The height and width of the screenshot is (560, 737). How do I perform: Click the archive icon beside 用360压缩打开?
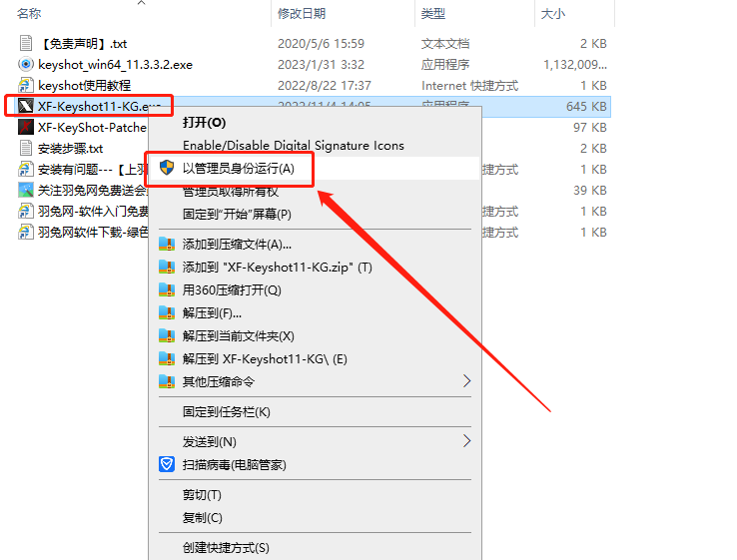click(x=167, y=289)
